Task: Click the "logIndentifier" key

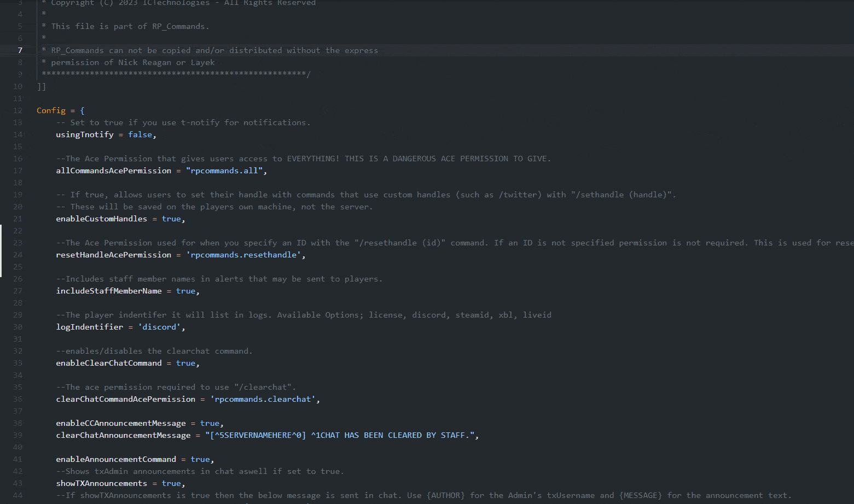Action: pyautogui.click(x=90, y=327)
